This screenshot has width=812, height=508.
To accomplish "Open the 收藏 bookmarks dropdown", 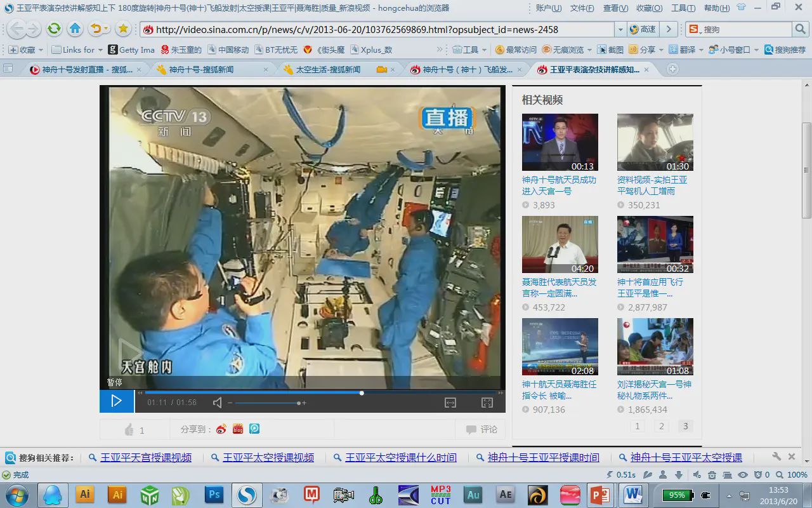I will pos(25,50).
